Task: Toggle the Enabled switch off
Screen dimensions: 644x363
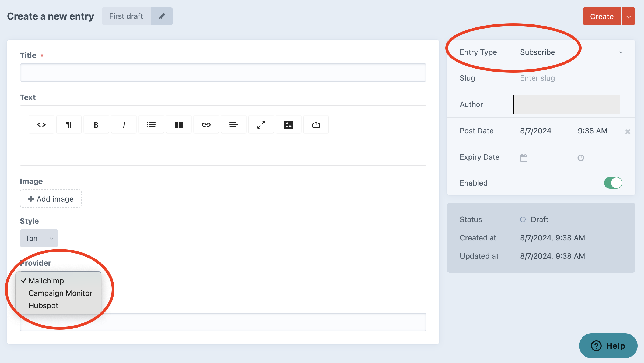Action: tap(613, 183)
